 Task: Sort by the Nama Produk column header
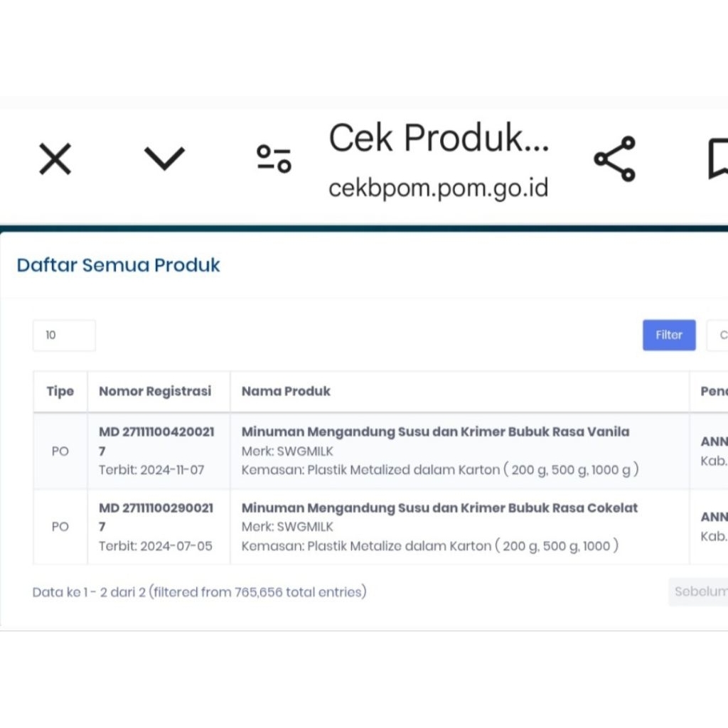point(286,391)
